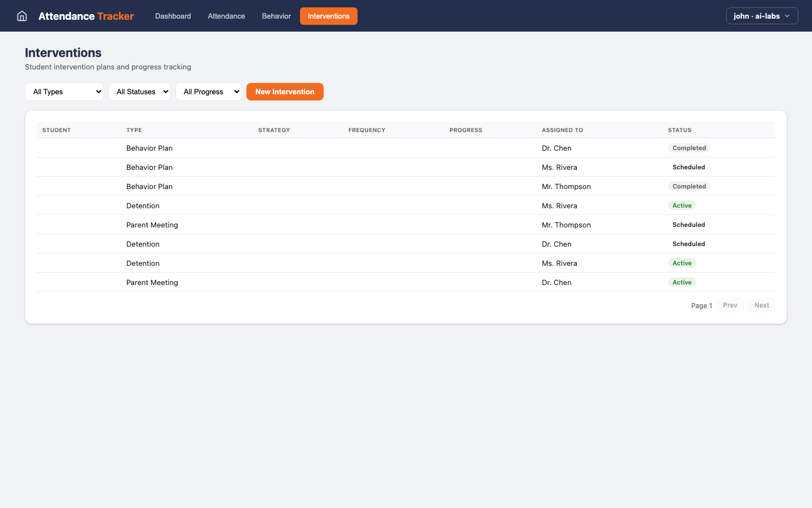Expand the All Types filter dropdown
This screenshot has width=812, height=508.
(64, 92)
